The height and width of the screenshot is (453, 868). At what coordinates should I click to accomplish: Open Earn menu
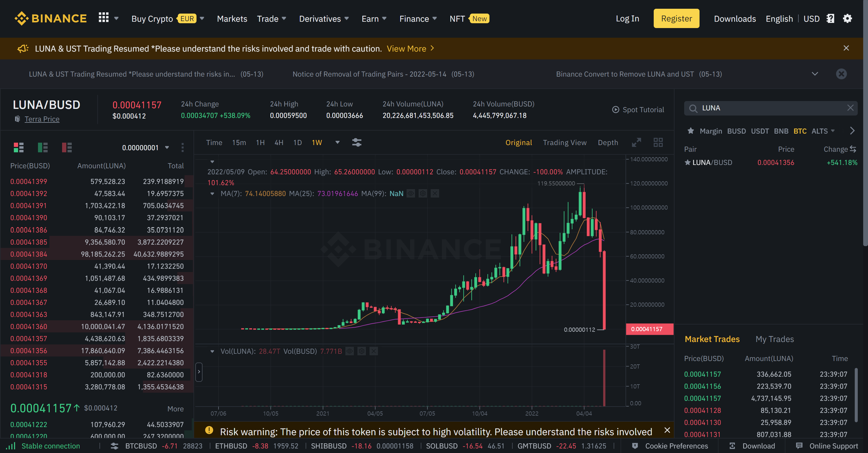click(x=374, y=19)
